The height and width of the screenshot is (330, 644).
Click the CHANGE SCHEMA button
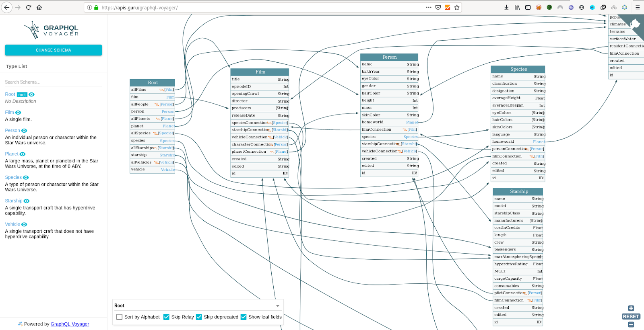[x=53, y=50]
